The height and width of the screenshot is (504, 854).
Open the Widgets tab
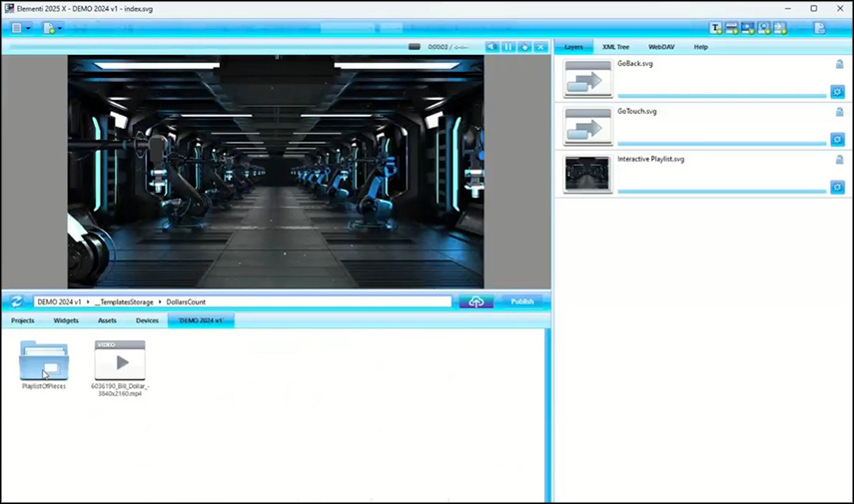point(66,320)
